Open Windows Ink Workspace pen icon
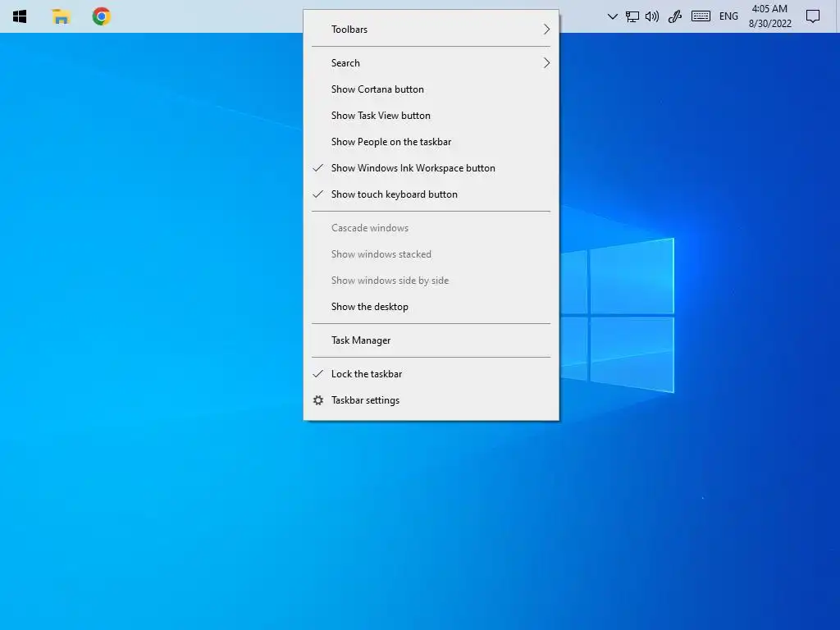 (x=675, y=16)
